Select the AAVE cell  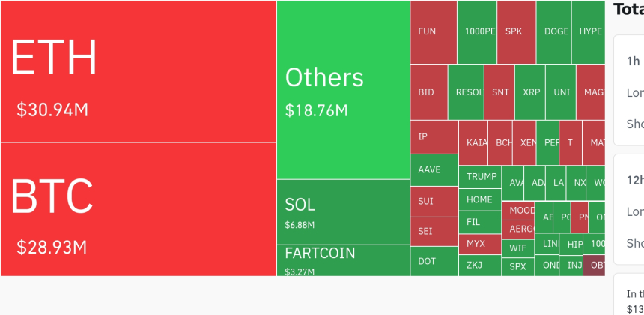(x=434, y=169)
